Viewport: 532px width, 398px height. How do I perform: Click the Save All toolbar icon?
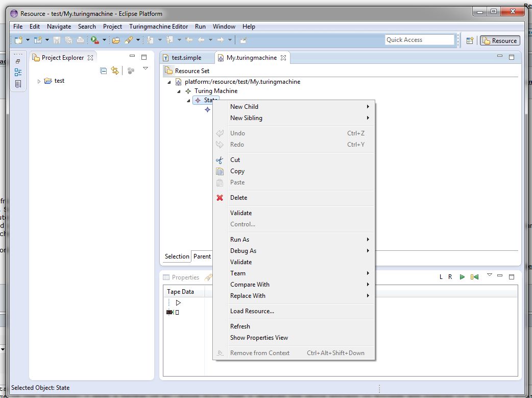(x=68, y=40)
